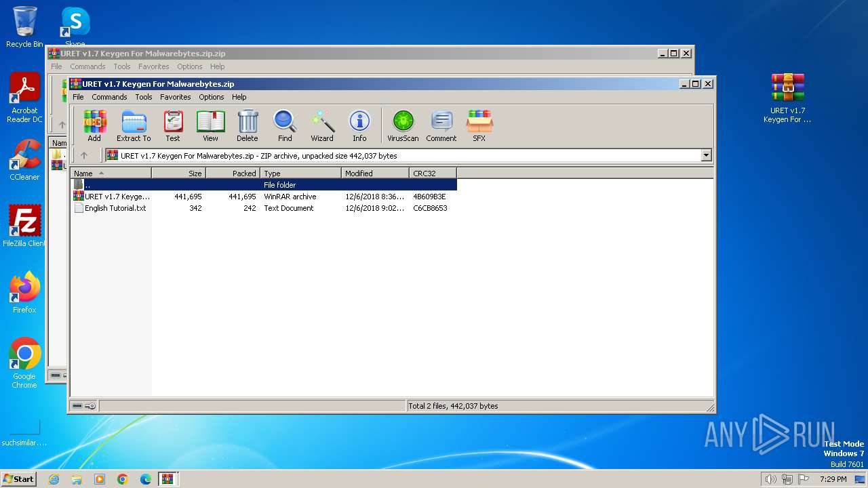
Task: Click the SFX toolbar icon
Action: 479,126
